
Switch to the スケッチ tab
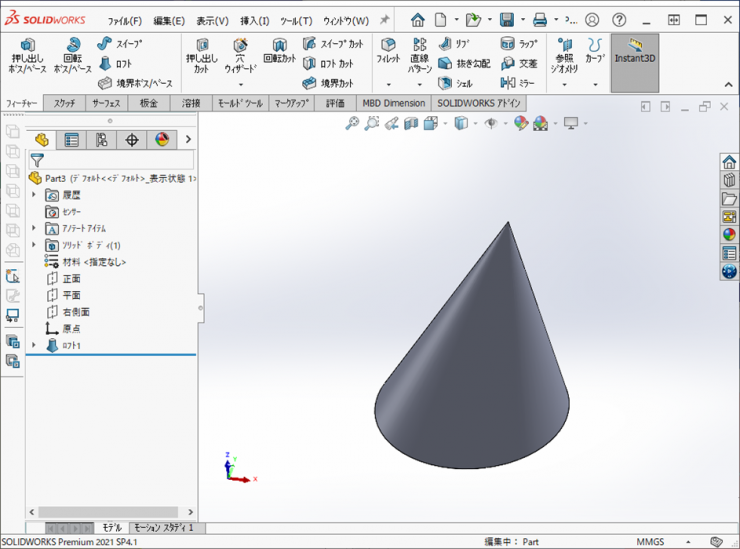click(x=64, y=103)
